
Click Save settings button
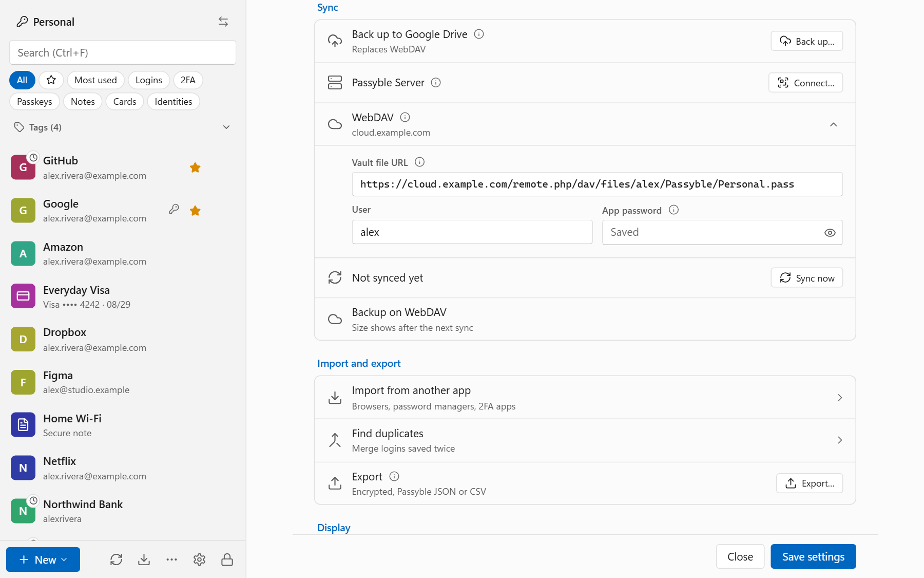pyautogui.click(x=813, y=556)
